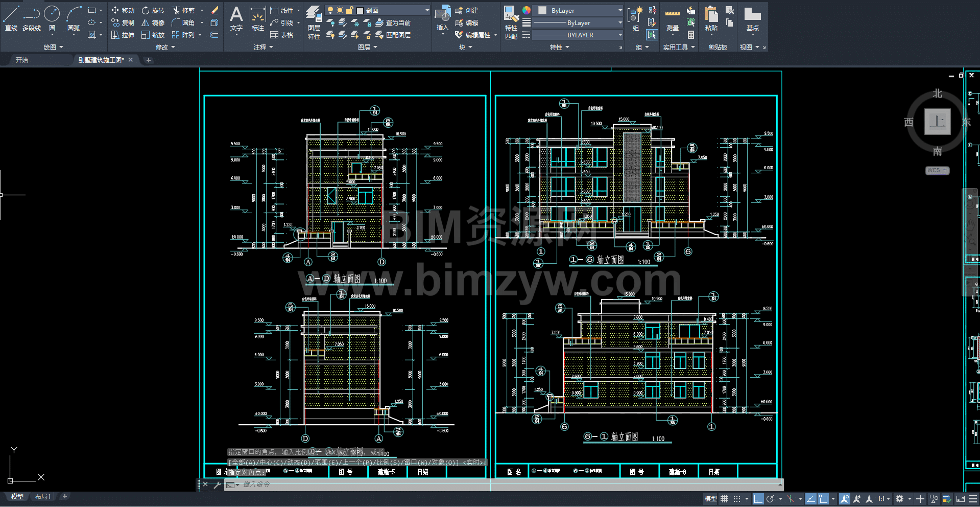
Task: Click the 阵列 (Array) tool
Action: (x=183, y=35)
